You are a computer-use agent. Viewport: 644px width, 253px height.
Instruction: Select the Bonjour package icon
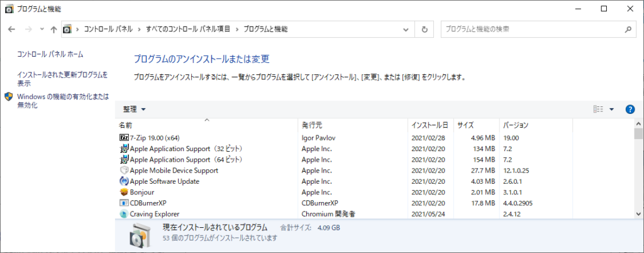pos(124,192)
